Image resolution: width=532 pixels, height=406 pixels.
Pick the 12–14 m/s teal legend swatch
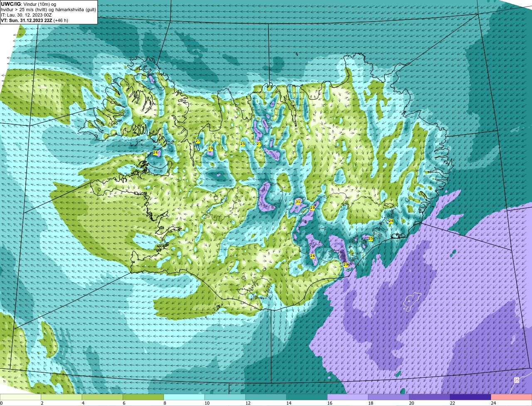point(266,397)
